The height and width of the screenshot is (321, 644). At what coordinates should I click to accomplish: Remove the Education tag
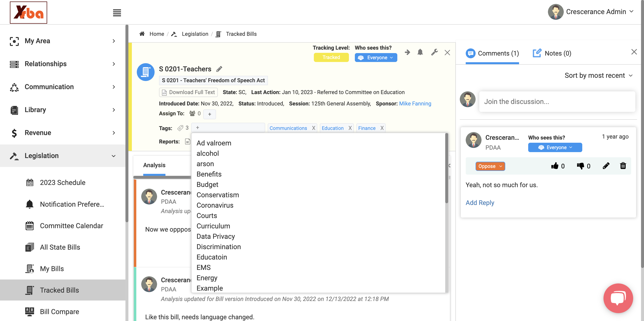tap(350, 128)
